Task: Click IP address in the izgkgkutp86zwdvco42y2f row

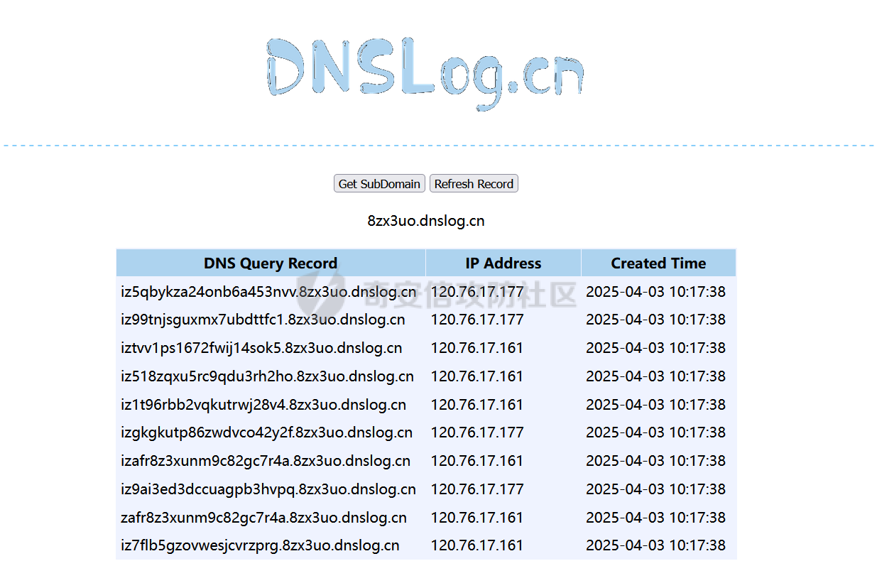Action: tap(477, 432)
